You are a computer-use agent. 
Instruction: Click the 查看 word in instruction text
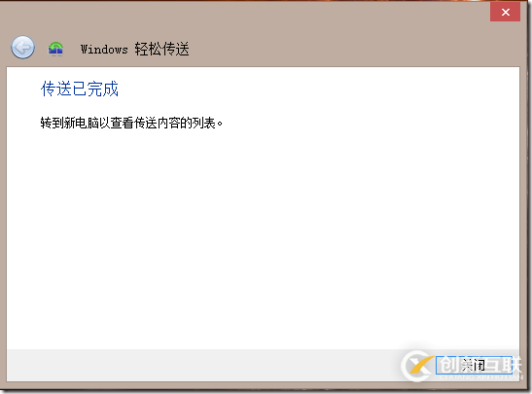pos(122,123)
